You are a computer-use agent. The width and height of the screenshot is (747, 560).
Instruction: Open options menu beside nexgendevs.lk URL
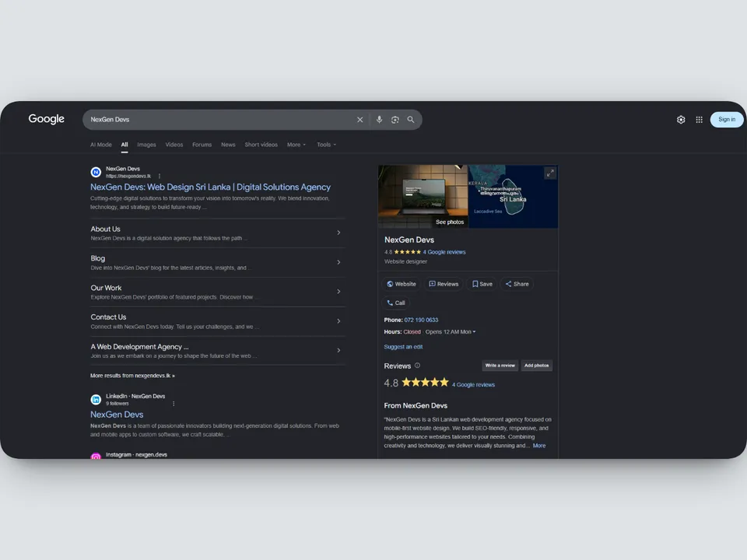tap(159, 177)
